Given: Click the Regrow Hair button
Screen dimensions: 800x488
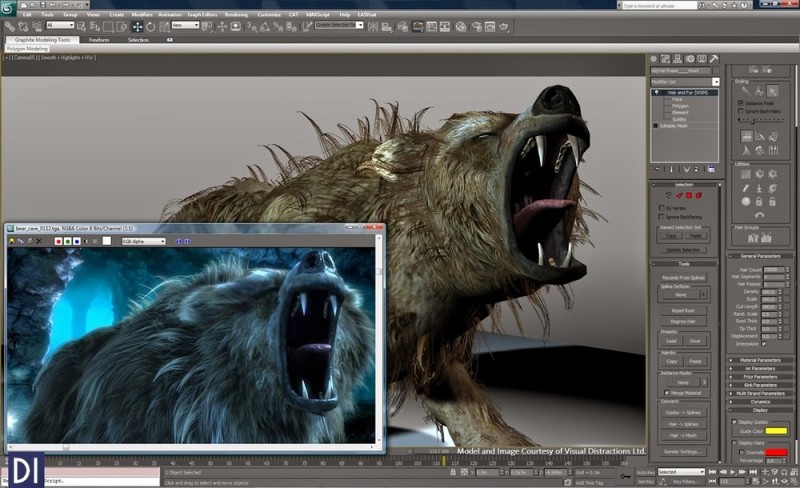Looking at the screenshot, I should (x=683, y=322).
